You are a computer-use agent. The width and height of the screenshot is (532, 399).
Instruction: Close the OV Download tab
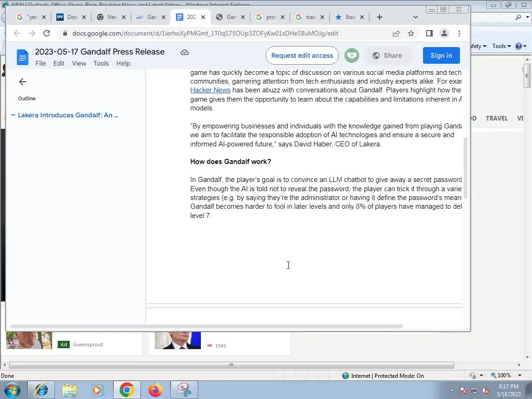(84, 17)
